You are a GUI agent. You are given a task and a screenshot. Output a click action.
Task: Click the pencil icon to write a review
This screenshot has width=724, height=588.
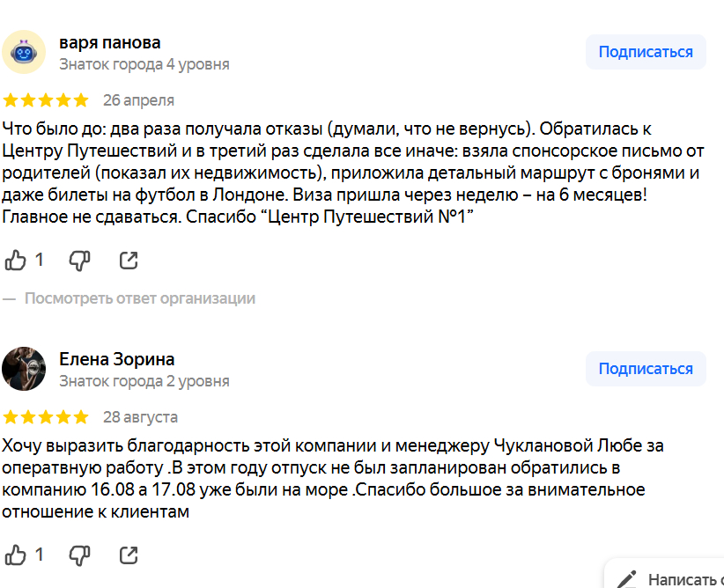(x=627, y=579)
